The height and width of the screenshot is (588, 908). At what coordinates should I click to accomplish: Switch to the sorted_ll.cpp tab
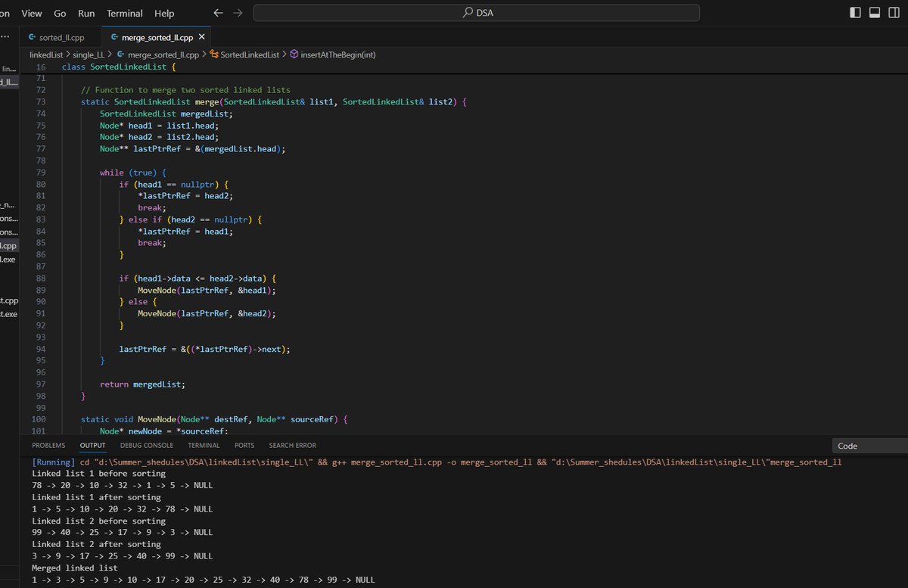coord(61,37)
